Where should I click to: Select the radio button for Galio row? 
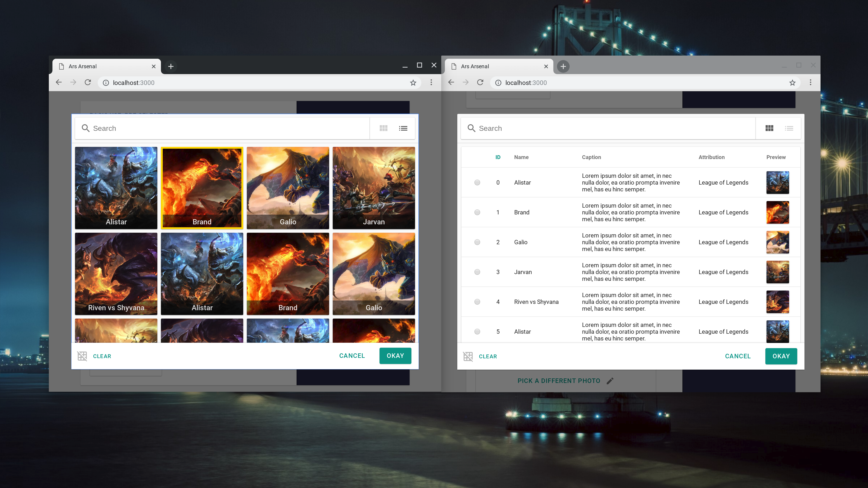pos(477,242)
